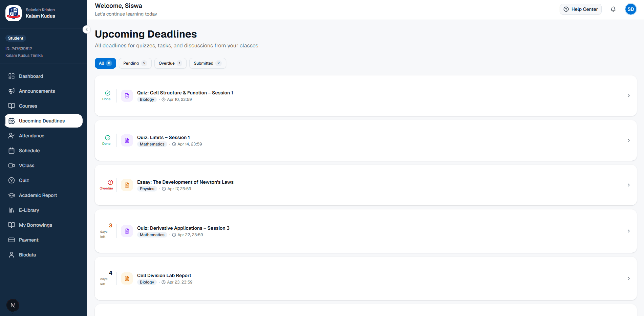Image resolution: width=644 pixels, height=316 pixels.
Task: Filter deadlines by Pending
Action: coord(135,63)
